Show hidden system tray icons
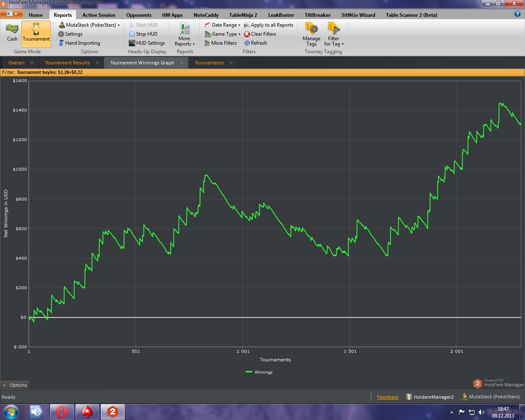The height and width of the screenshot is (420, 525). (452, 412)
